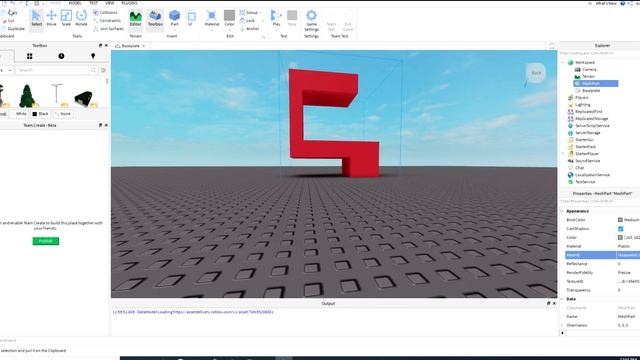
Task: Select MeshPart in the Explorer
Action: [x=596, y=83]
